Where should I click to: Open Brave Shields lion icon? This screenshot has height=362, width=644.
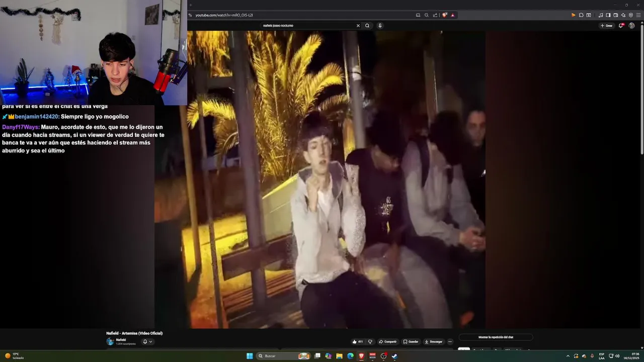(445, 15)
